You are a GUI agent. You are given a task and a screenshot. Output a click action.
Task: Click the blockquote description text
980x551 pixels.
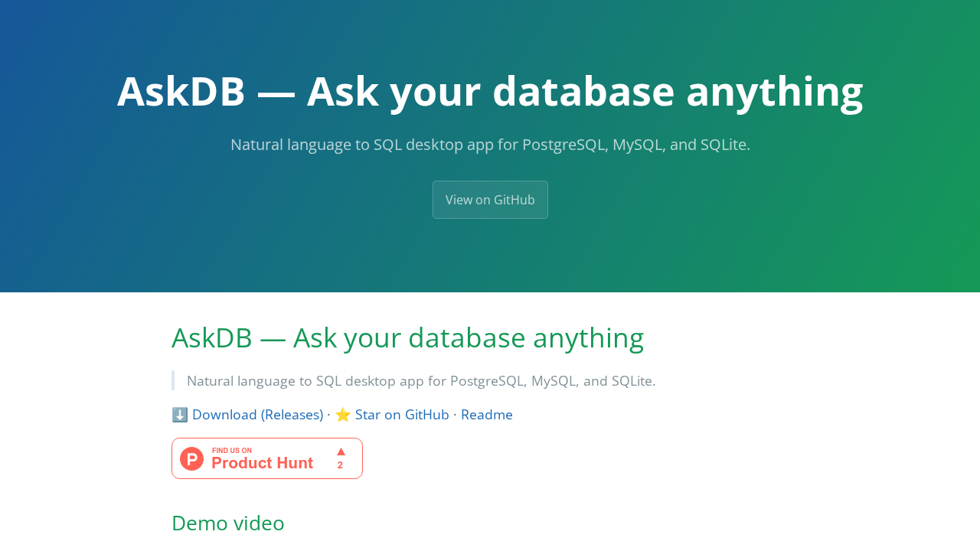pos(421,380)
